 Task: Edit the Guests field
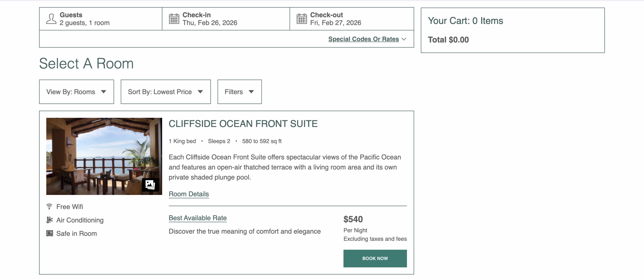pyautogui.click(x=101, y=19)
